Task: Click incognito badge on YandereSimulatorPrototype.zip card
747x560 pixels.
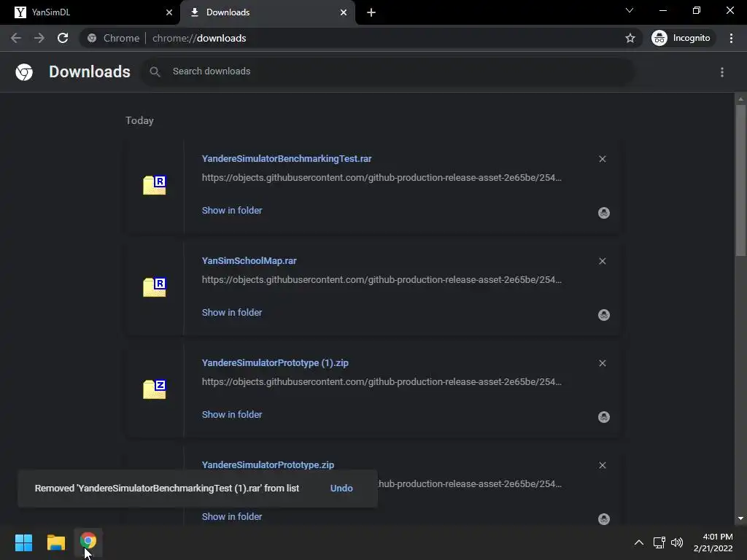Action: pos(603,519)
